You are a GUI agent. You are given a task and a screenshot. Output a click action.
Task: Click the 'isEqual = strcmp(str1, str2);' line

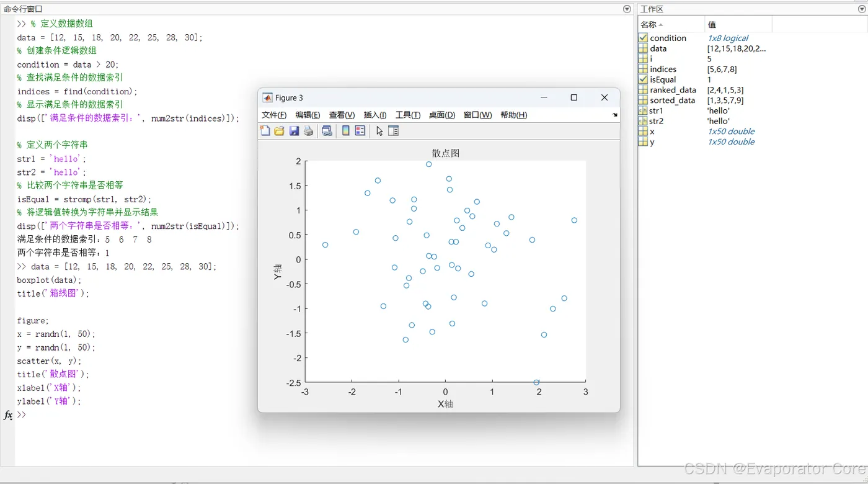tap(84, 199)
